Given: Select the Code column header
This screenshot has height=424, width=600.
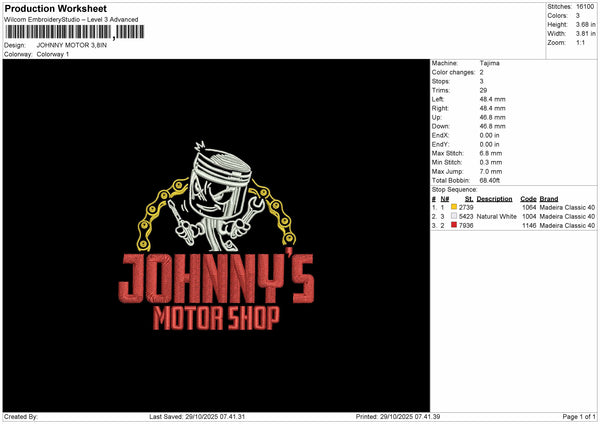Looking at the screenshot, I should coord(528,198).
